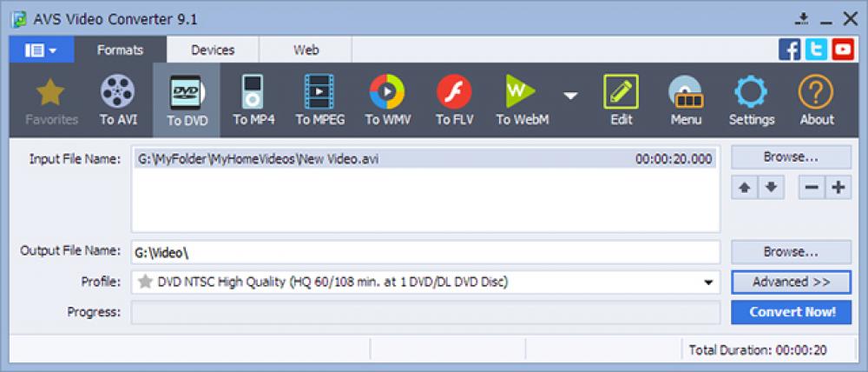
Task: Select the To DVD format icon
Action: 187,100
